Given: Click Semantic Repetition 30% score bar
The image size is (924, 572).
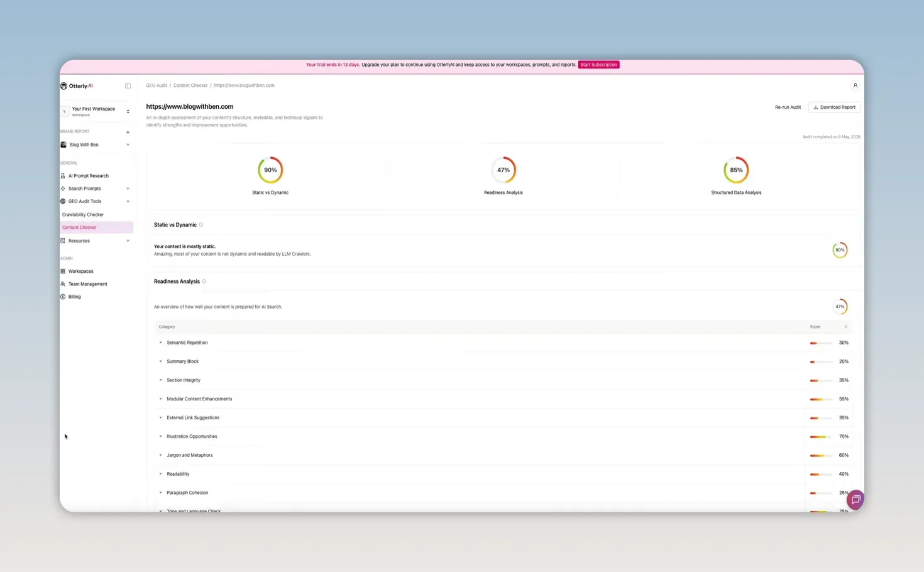Looking at the screenshot, I should click(821, 343).
